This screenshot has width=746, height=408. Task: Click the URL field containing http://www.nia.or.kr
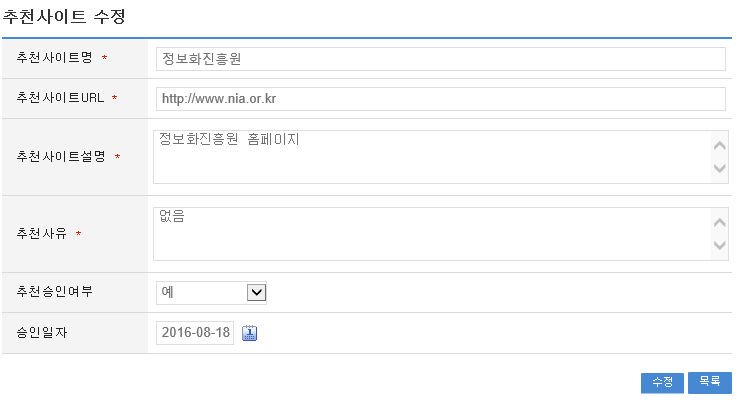click(440, 99)
